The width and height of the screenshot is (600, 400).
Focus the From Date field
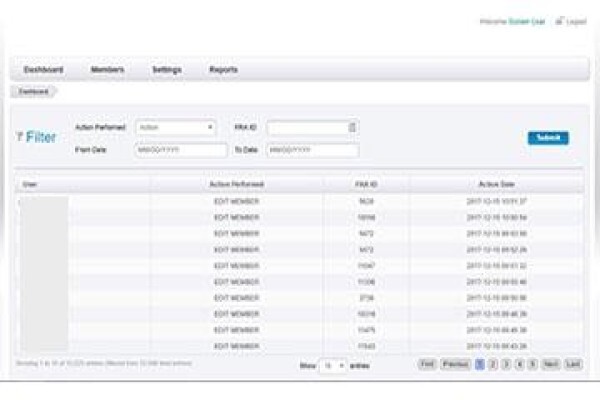(x=181, y=150)
